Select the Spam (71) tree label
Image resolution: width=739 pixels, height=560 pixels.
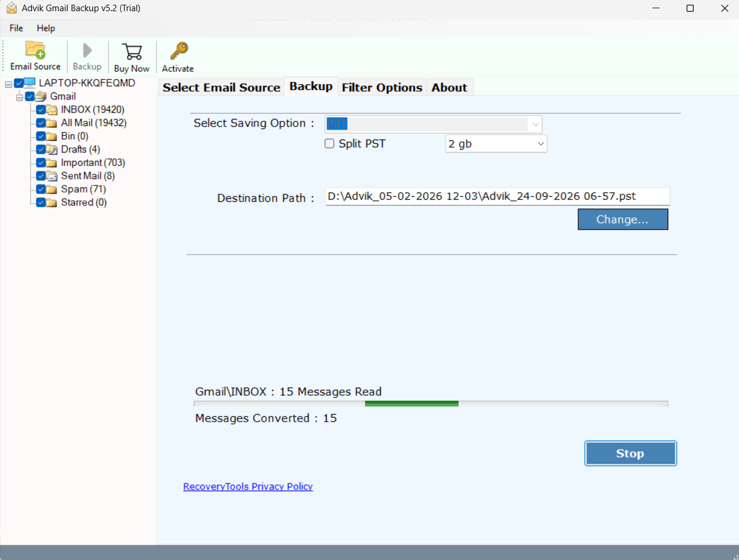(x=84, y=189)
